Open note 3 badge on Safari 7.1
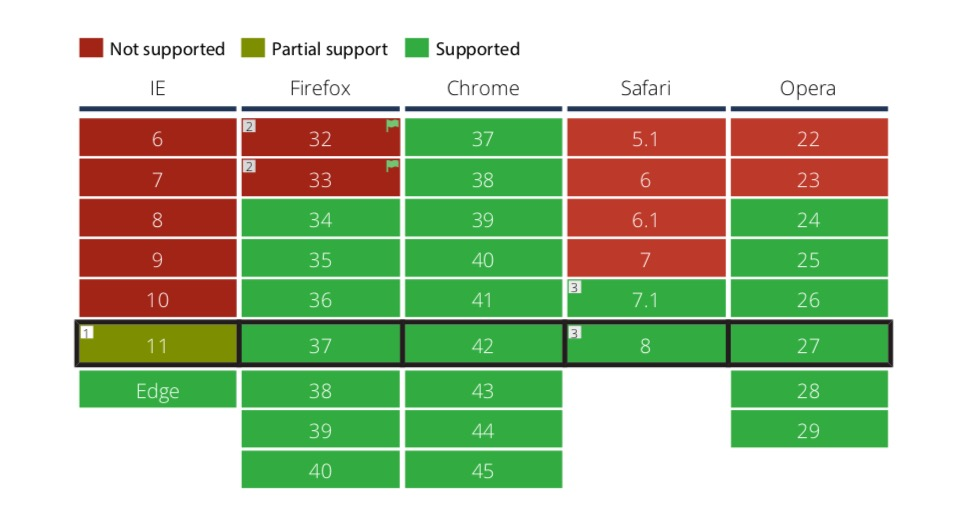The height and width of the screenshot is (509, 957). coord(574,287)
